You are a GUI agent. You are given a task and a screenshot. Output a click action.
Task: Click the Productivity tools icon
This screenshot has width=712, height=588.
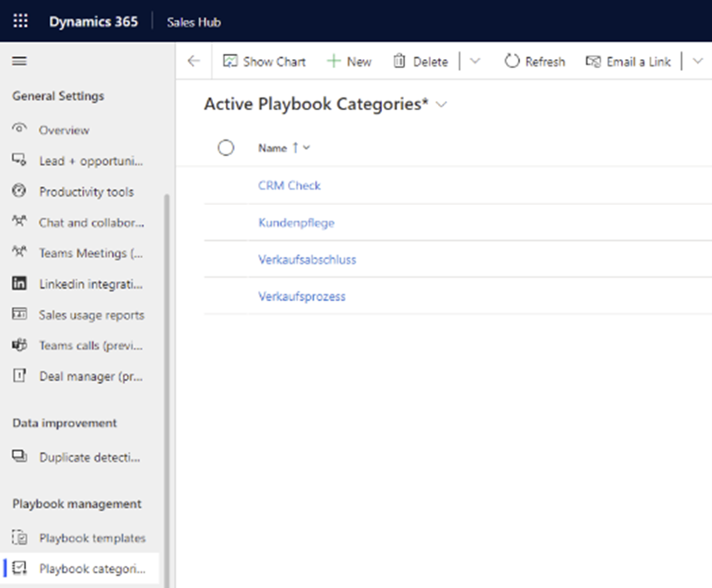point(19,190)
